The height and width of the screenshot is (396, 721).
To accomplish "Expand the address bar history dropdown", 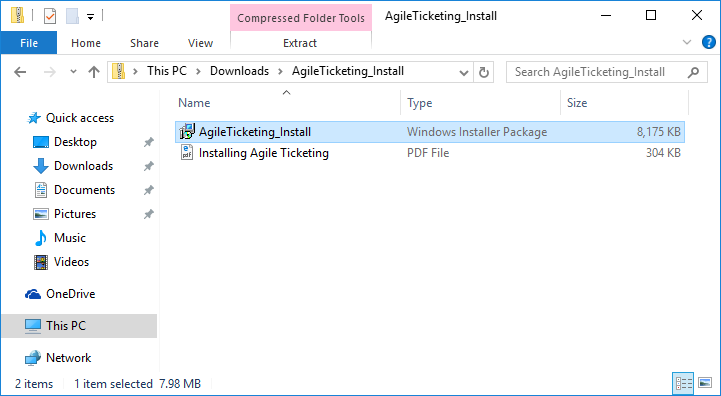I will click(464, 73).
